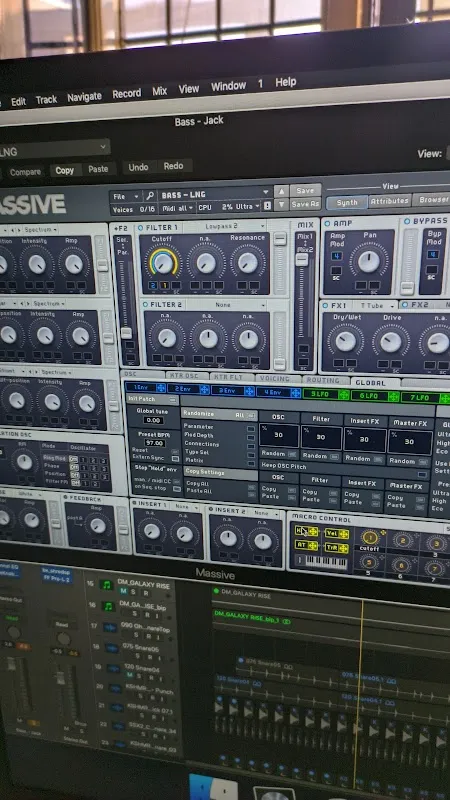Screen dimensions: 450x800
Task: Click the Undo button in plugin header
Action: pos(138,167)
